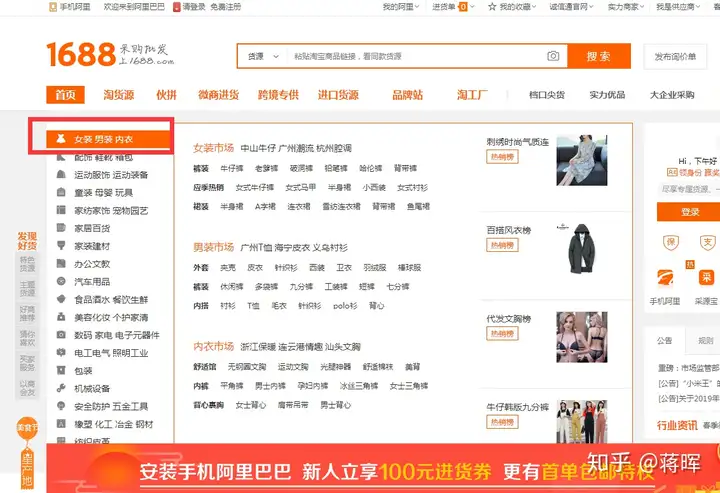This screenshot has height=493, width=720.
Task: Click icon beside 橡塑 化工 冶金
Action: pyautogui.click(x=61, y=424)
